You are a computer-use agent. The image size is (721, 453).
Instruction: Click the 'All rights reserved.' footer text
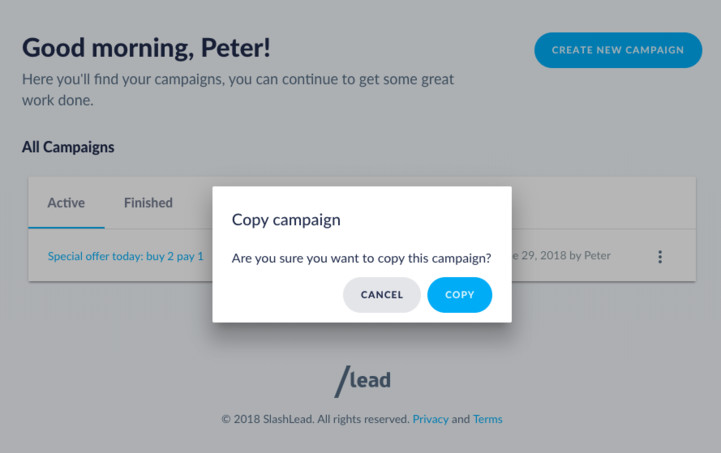coord(363,419)
